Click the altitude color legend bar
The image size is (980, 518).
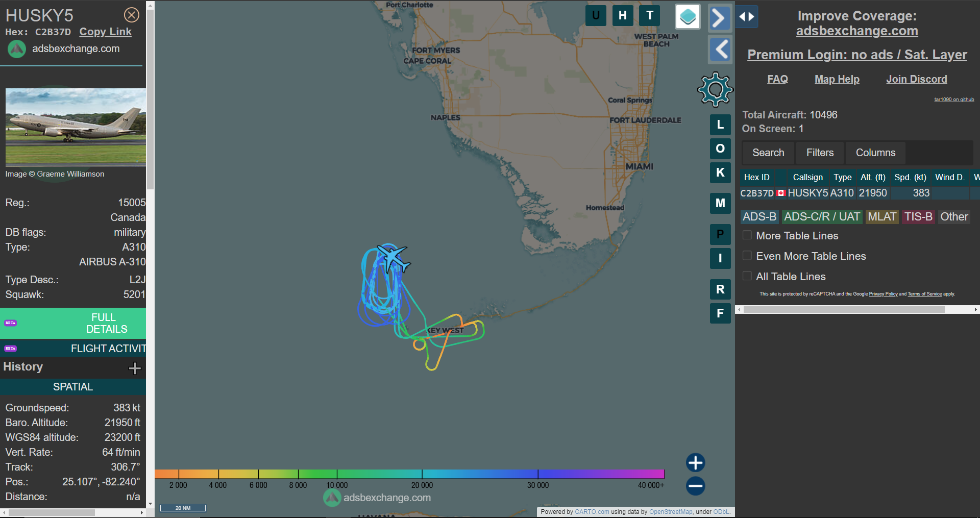[x=409, y=474]
